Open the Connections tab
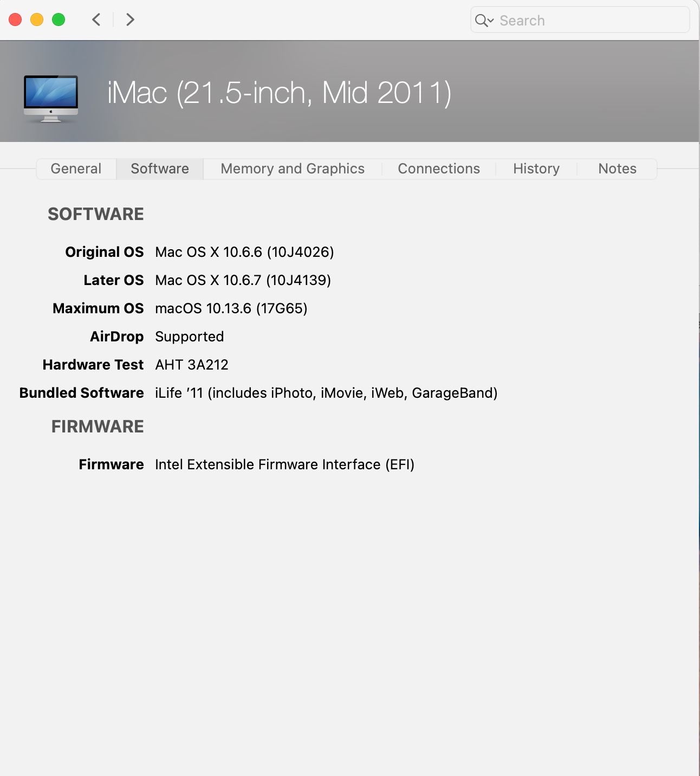This screenshot has width=700, height=776. [439, 169]
